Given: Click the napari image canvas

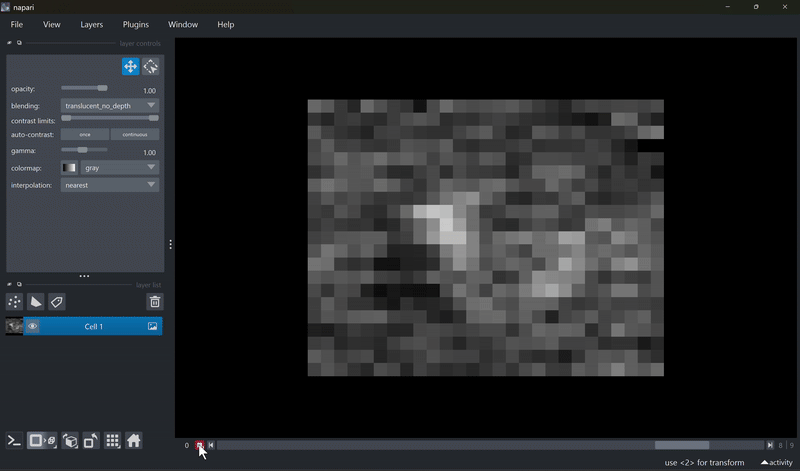Looking at the screenshot, I should point(486,238).
